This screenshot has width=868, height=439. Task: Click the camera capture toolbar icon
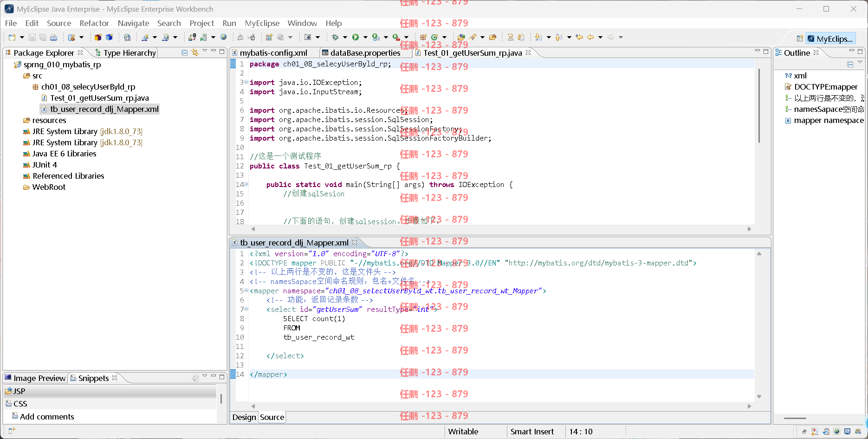click(x=307, y=37)
